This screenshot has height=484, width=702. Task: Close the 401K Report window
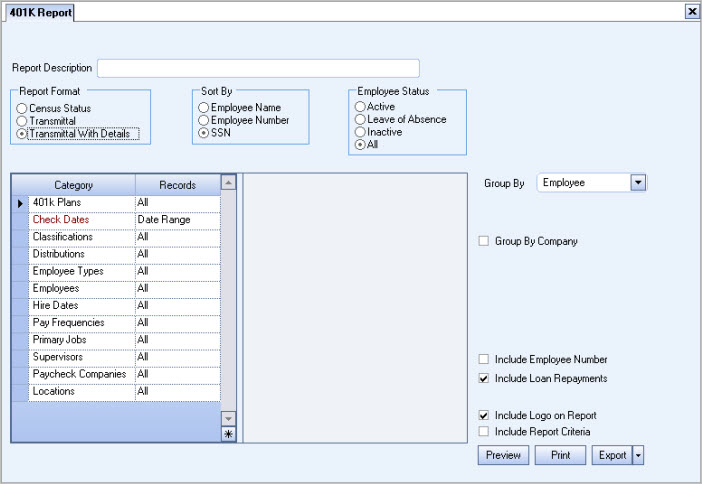pos(691,11)
